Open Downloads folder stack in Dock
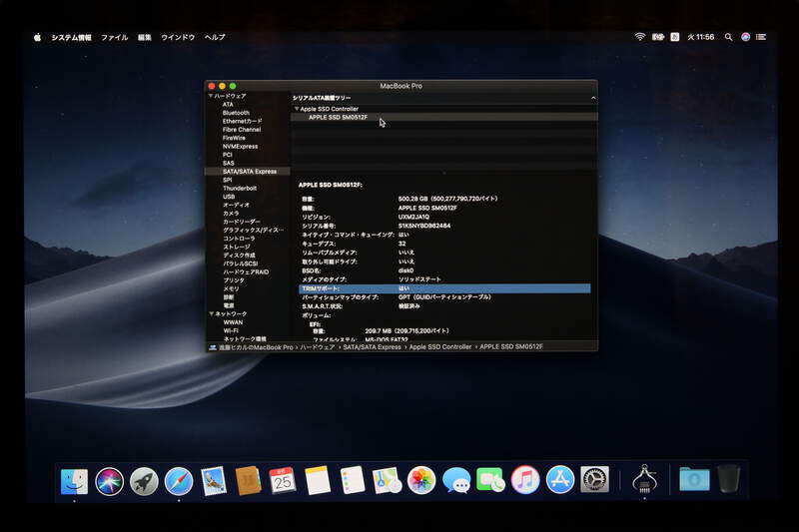The image size is (799, 532). (x=694, y=479)
